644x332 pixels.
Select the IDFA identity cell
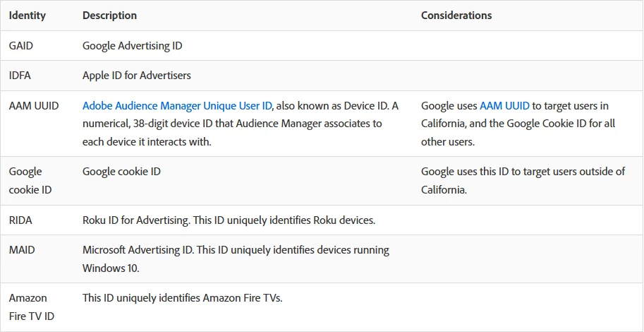20,76
